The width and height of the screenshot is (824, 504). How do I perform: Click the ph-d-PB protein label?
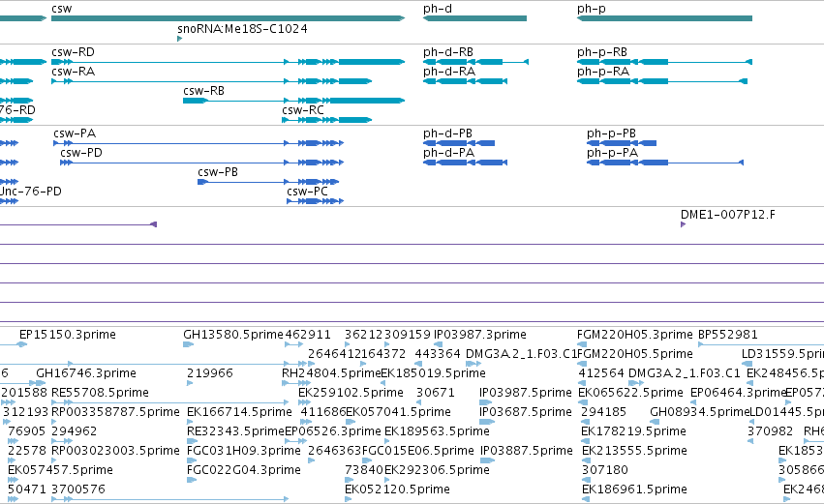pyautogui.click(x=447, y=133)
